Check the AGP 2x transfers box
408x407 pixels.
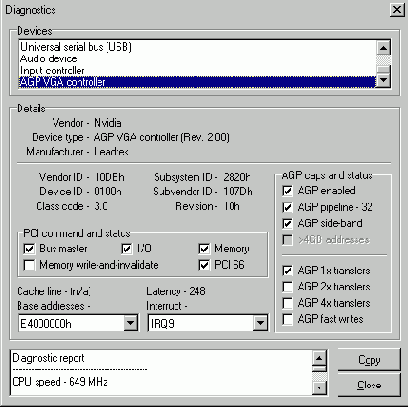tap(287, 287)
